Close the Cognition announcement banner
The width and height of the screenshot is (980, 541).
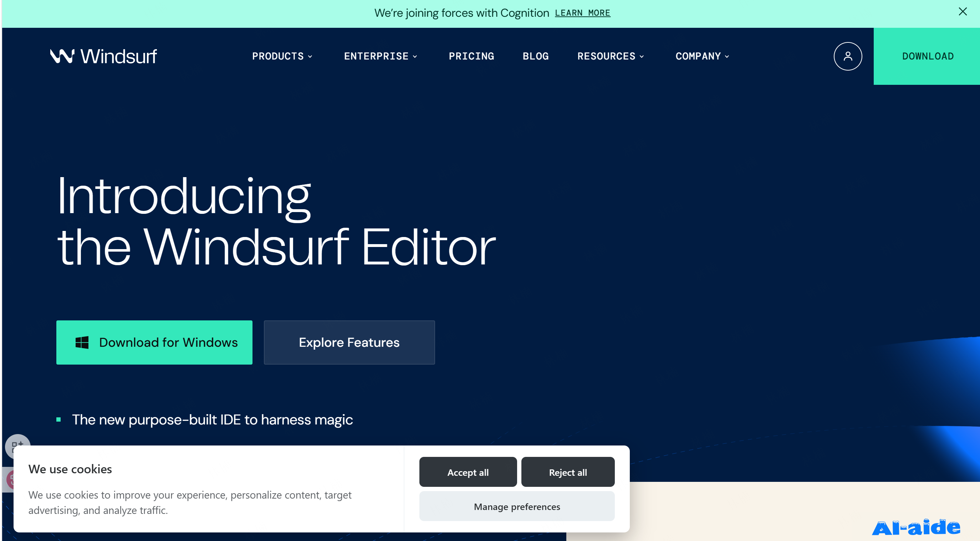(x=963, y=12)
